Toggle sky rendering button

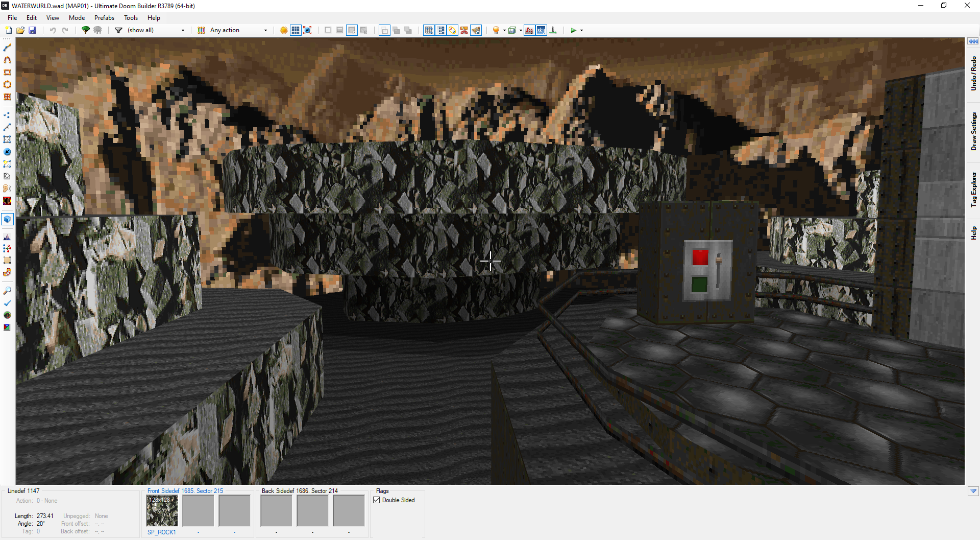pos(541,30)
